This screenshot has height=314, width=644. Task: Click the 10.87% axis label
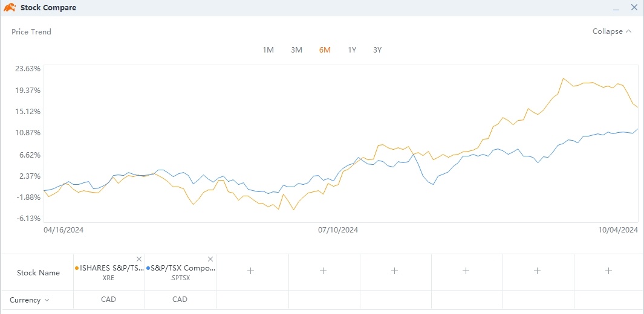point(28,133)
